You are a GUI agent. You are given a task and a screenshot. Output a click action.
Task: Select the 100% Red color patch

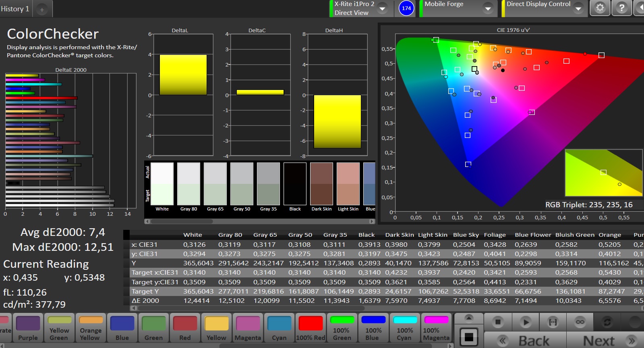311,328
